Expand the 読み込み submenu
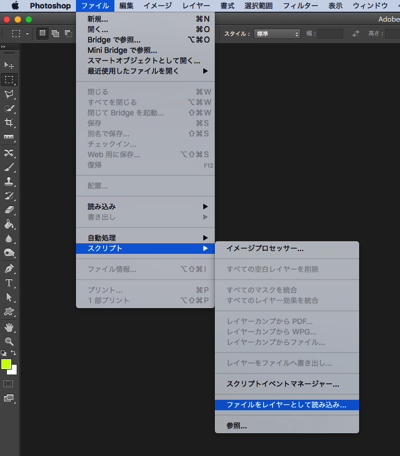 [x=145, y=207]
